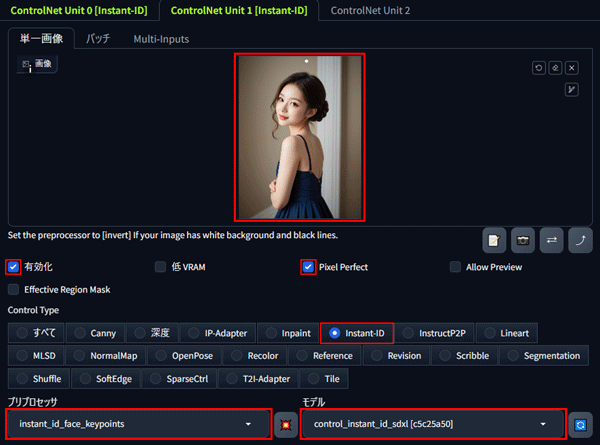Select the NormalMap control type
This screenshot has height=445, width=600.
coord(106,355)
